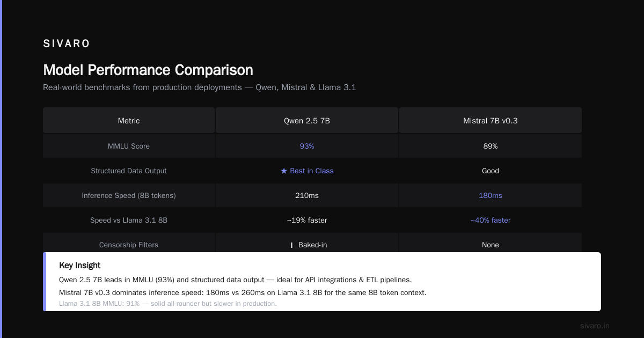Click the SIVARO logo text
Viewport: 644px width, 338px height.
(67, 44)
